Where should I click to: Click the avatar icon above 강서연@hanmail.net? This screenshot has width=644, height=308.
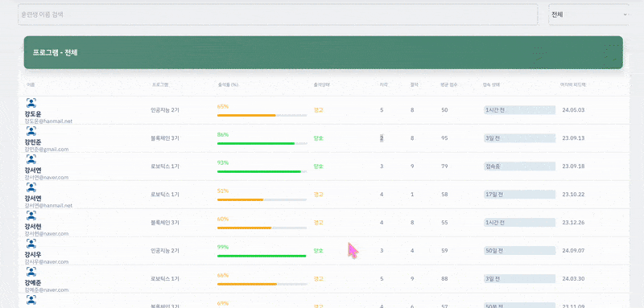point(31,187)
